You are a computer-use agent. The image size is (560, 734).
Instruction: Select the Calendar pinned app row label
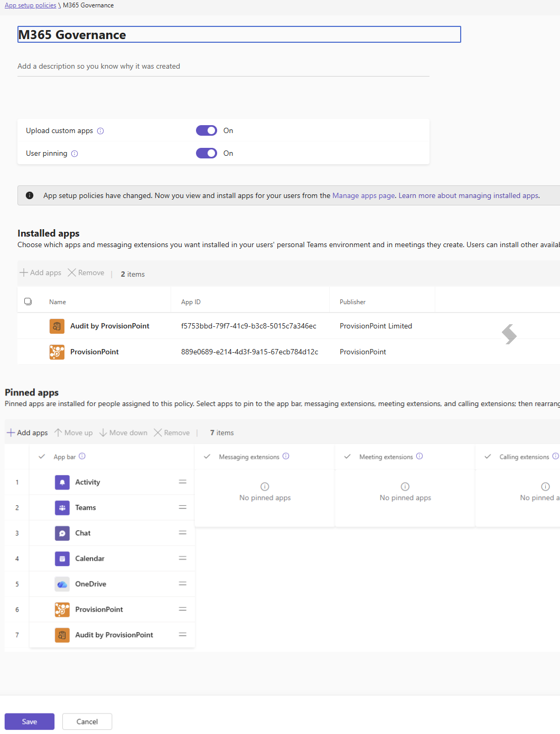(90, 559)
